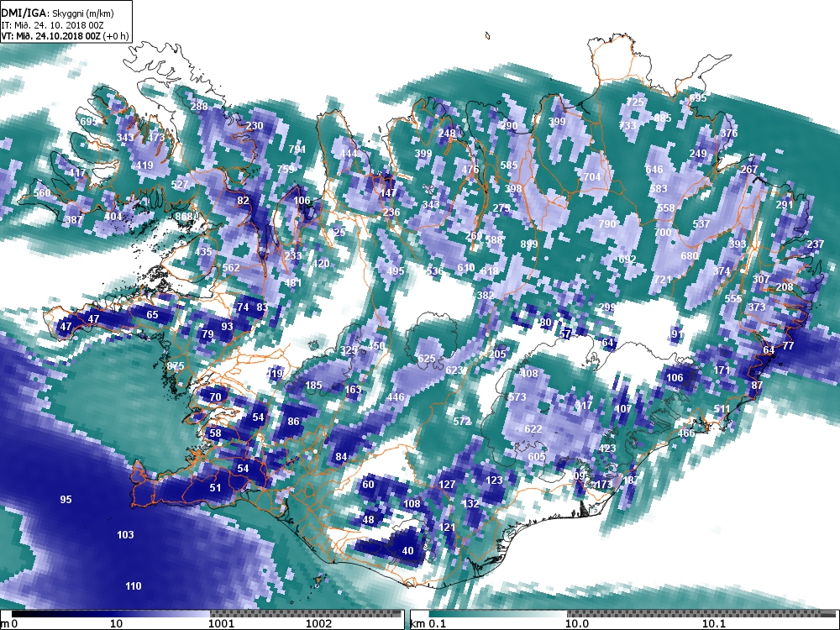The height and width of the screenshot is (630, 840).
Task: Click the visibility value 132
Action: 470,503
